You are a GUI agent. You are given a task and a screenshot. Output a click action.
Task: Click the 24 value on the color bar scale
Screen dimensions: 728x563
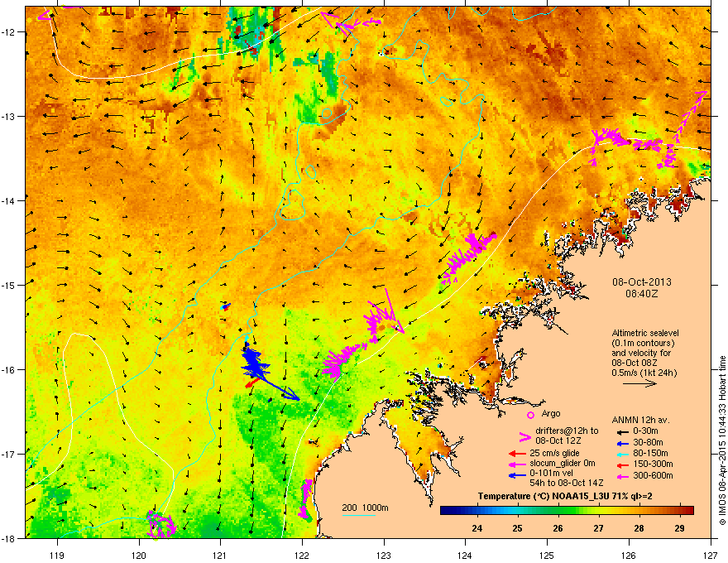click(x=477, y=528)
